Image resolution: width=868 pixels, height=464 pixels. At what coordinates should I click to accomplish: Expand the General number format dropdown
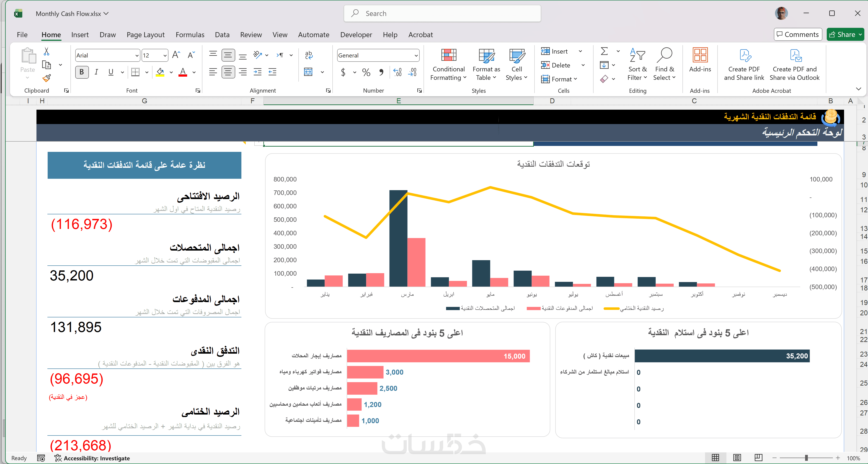[x=416, y=55]
